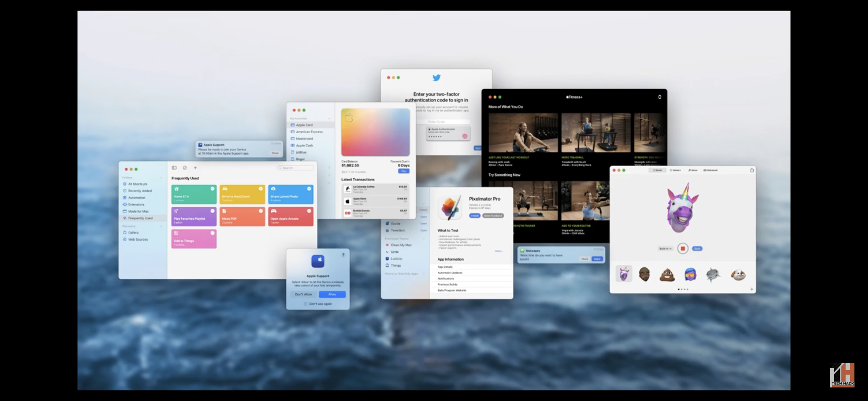Toggle the circle button on Play Favorites Playlist
Image resolution: width=868 pixels, height=401 pixels.
click(x=212, y=211)
